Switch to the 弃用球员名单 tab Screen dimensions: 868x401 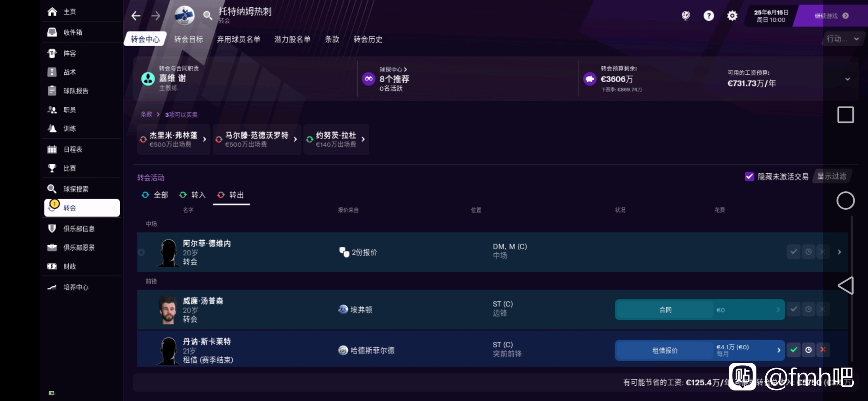pos(239,39)
